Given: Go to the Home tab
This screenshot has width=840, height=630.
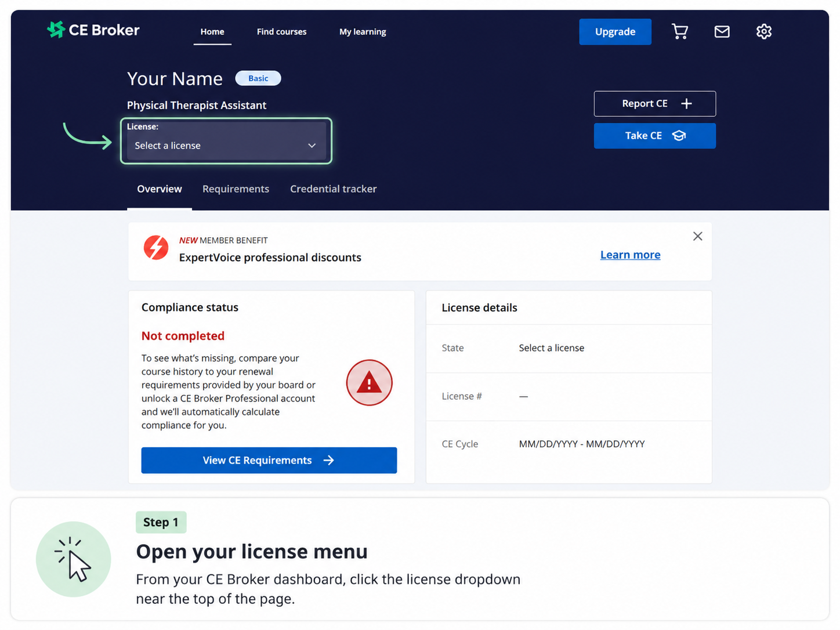Looking at the screenshot, I should point(212,32).
